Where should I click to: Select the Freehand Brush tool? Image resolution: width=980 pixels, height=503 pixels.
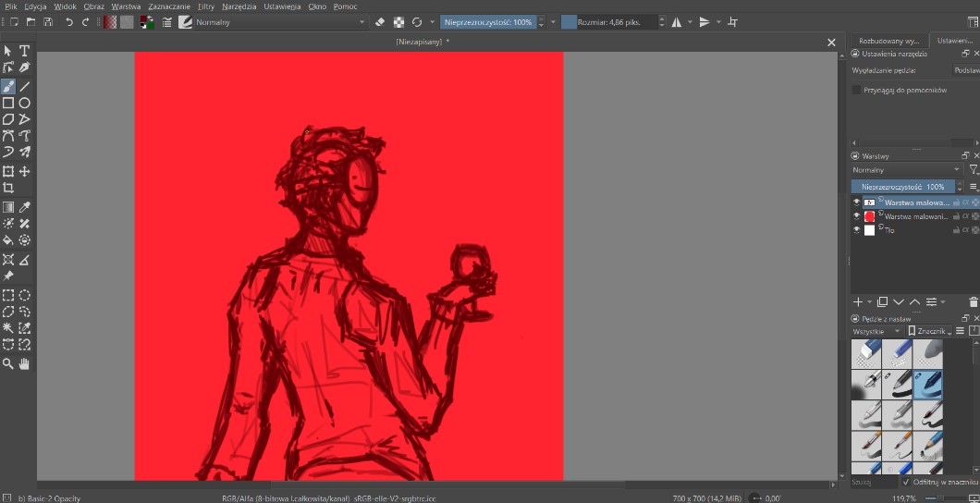click(8, 86)
